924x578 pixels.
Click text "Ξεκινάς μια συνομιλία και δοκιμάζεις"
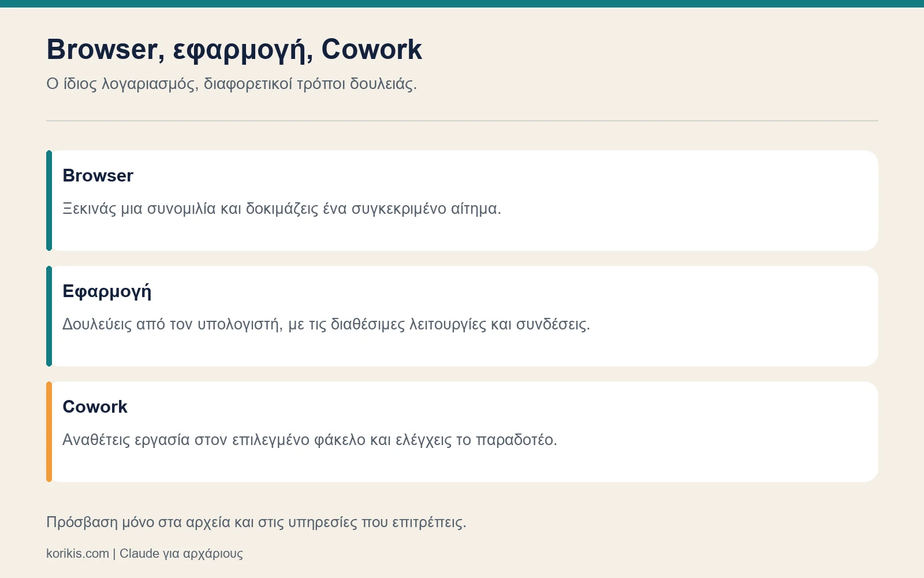point(191,209)
